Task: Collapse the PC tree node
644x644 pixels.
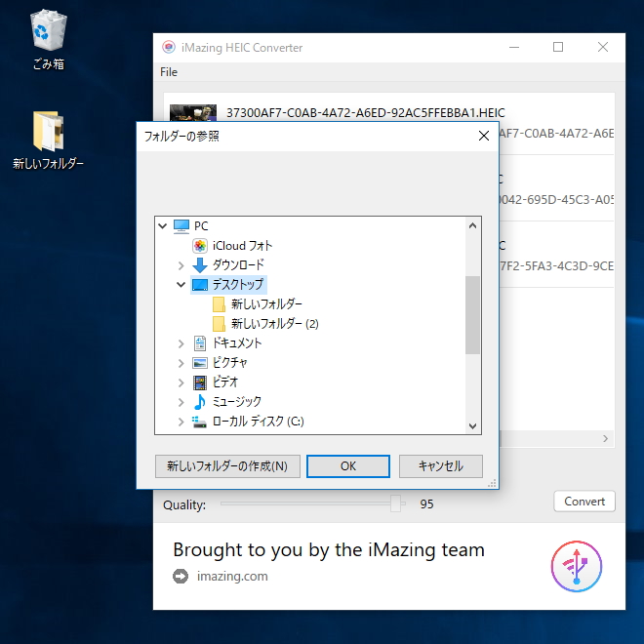Action: [163, 226]
